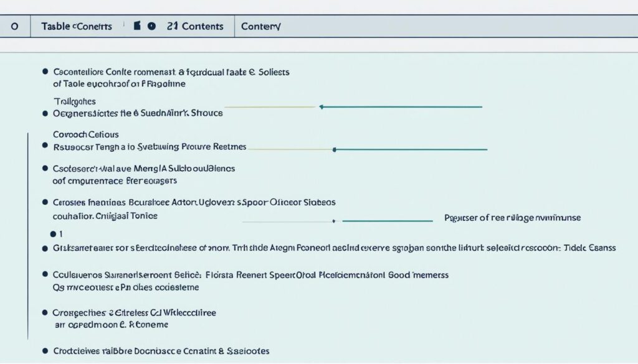Click the bullet beside the "Oegmersdictes" entry

coord(45,114)
